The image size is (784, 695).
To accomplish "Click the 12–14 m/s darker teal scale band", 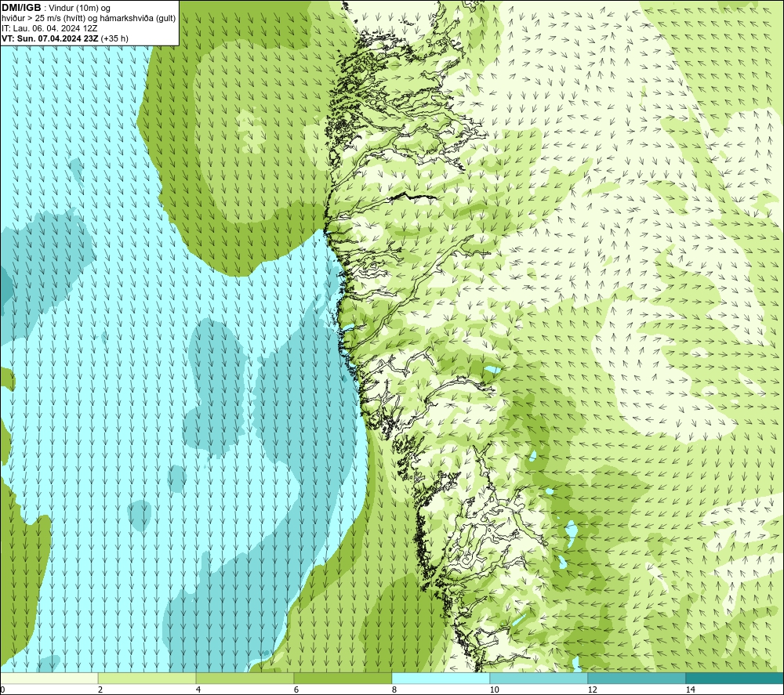I will point(637,678).
